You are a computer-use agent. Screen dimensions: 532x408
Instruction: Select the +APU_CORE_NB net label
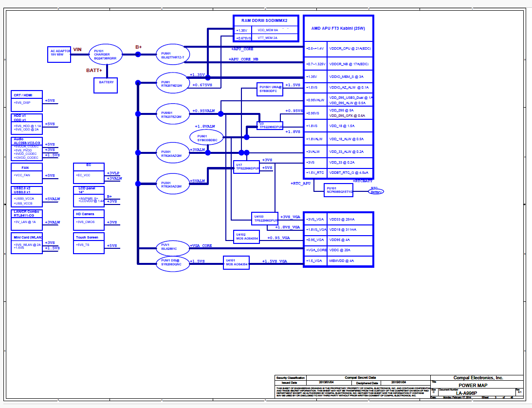pyautogui.click(x=243, y=59)
